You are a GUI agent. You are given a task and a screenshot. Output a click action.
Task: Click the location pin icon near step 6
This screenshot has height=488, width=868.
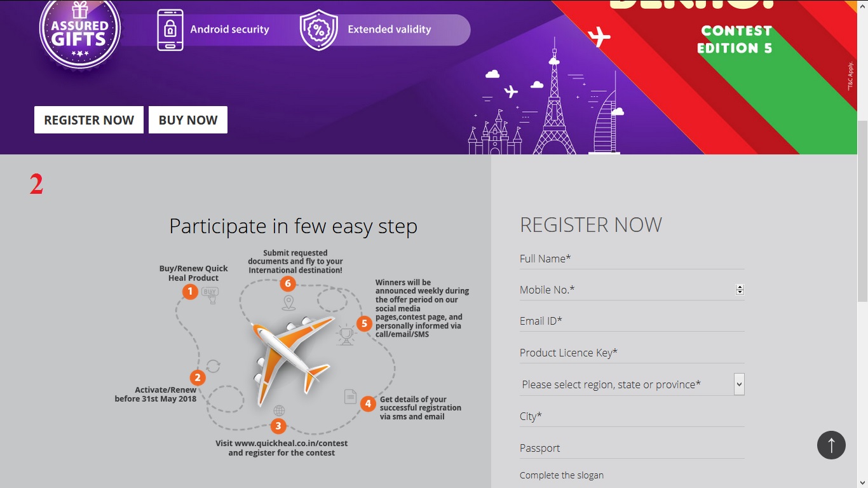click(288, 302)
